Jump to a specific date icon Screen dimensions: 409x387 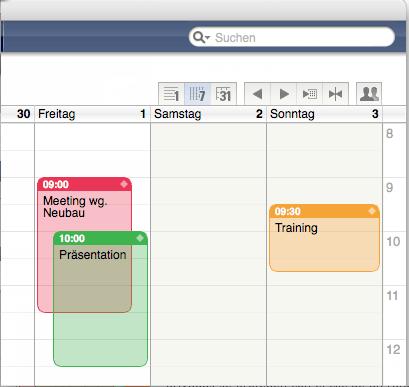point(310,94)
